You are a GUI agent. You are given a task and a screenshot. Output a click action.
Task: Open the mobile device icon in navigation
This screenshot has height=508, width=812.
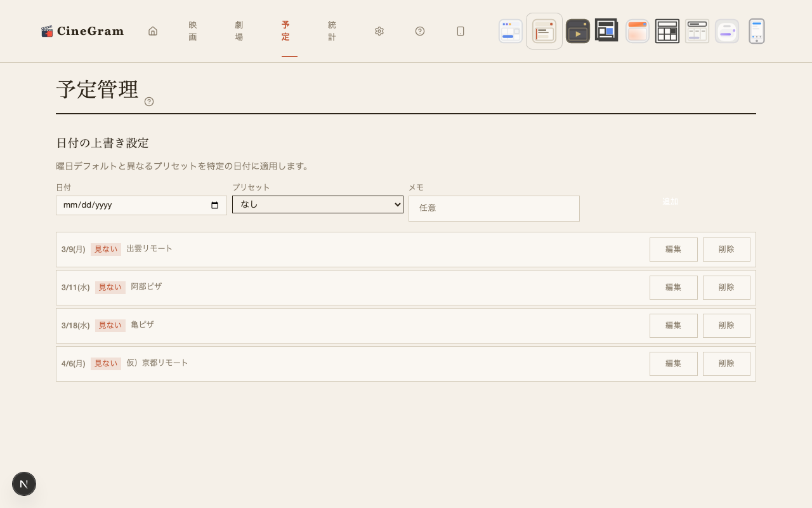click(461, 31)
